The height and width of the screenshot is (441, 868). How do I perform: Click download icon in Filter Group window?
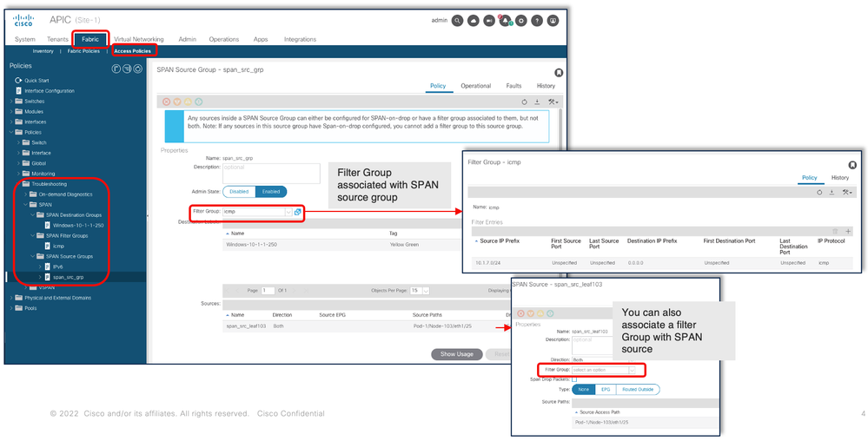point(832,192)
